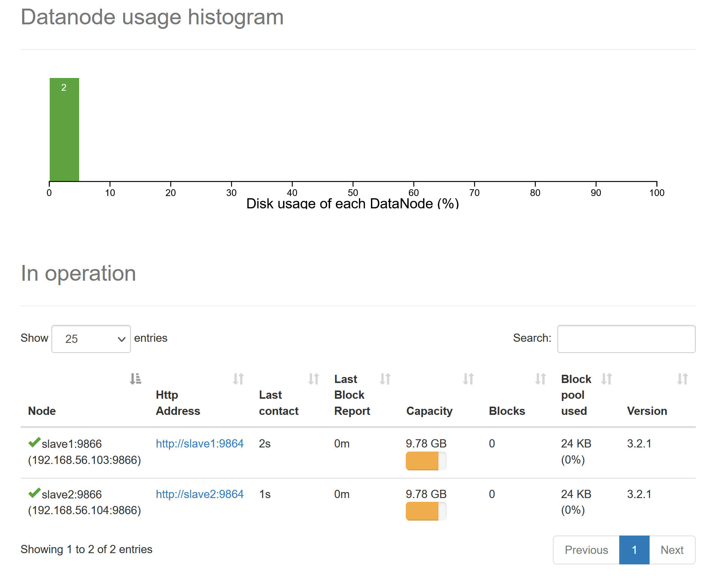Sort by Http Address column
728x582 pixels.
coord(178,403)
